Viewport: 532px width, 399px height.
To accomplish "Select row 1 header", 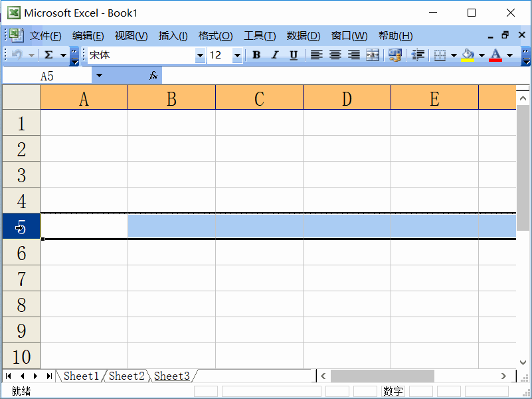I will [x=21, y=122].
